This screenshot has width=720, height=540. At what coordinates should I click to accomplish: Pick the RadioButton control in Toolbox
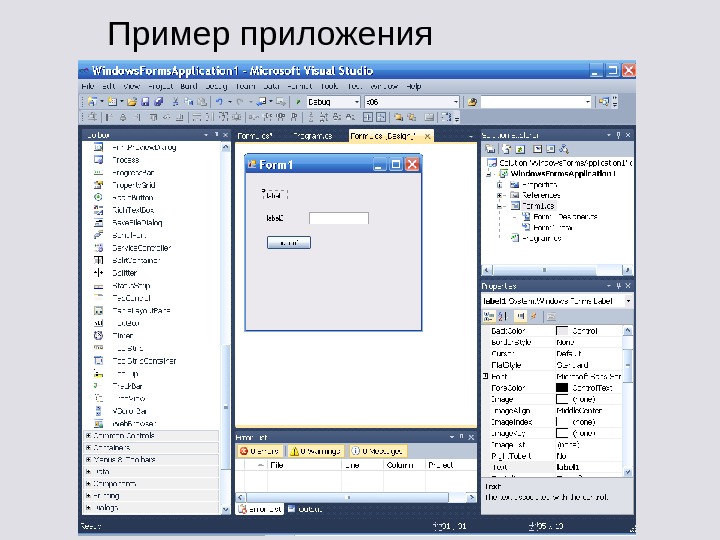tap(133, 197)
